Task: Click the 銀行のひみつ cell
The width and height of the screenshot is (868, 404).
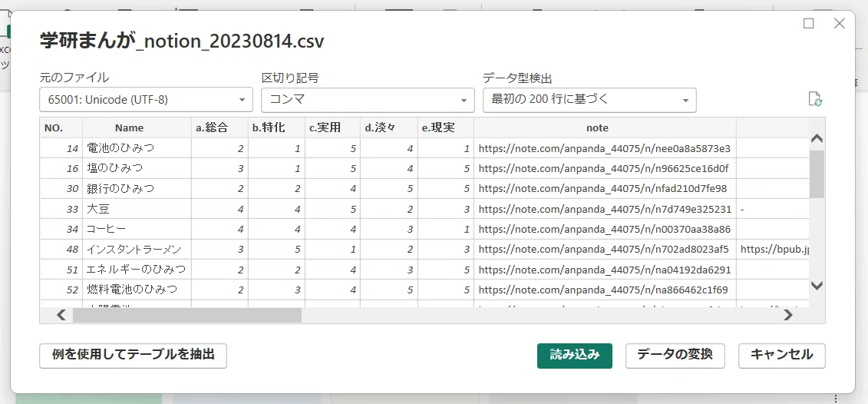Action: (137, 188)
